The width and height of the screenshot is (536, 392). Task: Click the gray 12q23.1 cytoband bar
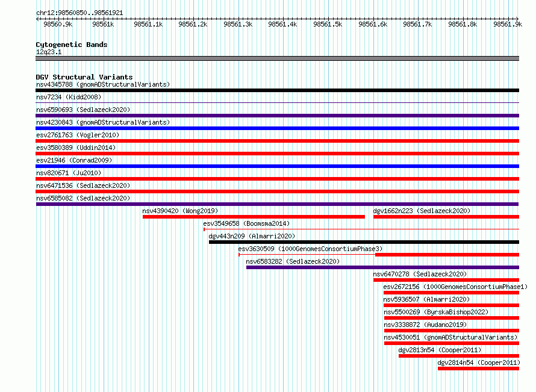point(277,58)
